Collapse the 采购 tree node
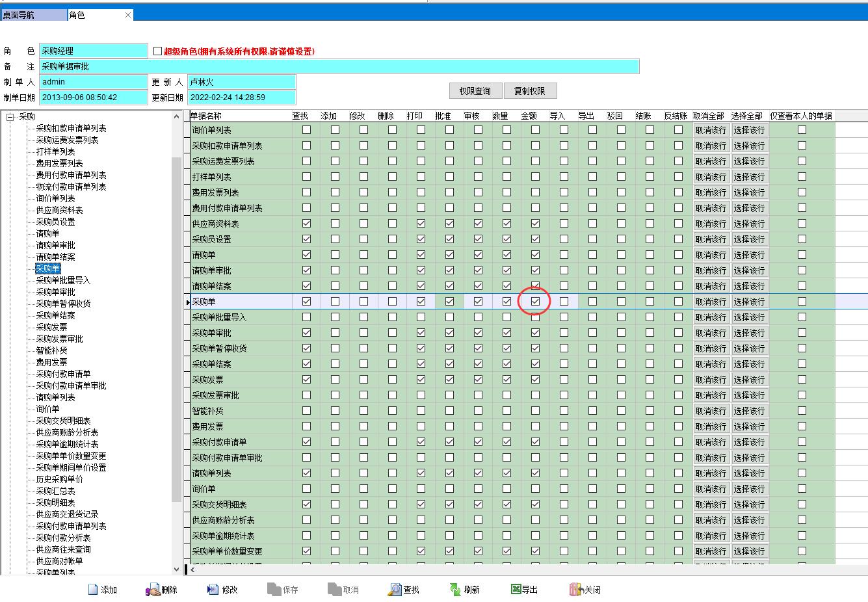 [x=10, y=117]
